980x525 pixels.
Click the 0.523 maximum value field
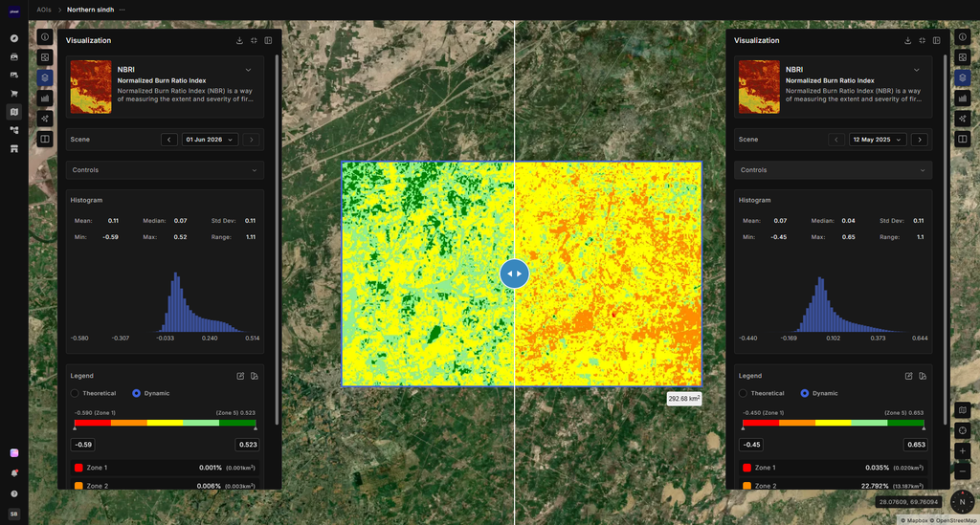click(x=248, y=445)
